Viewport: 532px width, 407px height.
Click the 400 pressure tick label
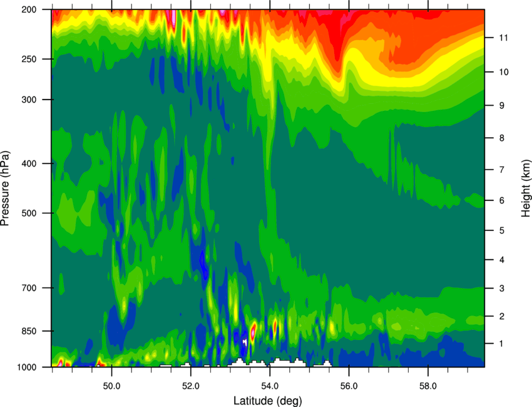(x=29, y=163)
